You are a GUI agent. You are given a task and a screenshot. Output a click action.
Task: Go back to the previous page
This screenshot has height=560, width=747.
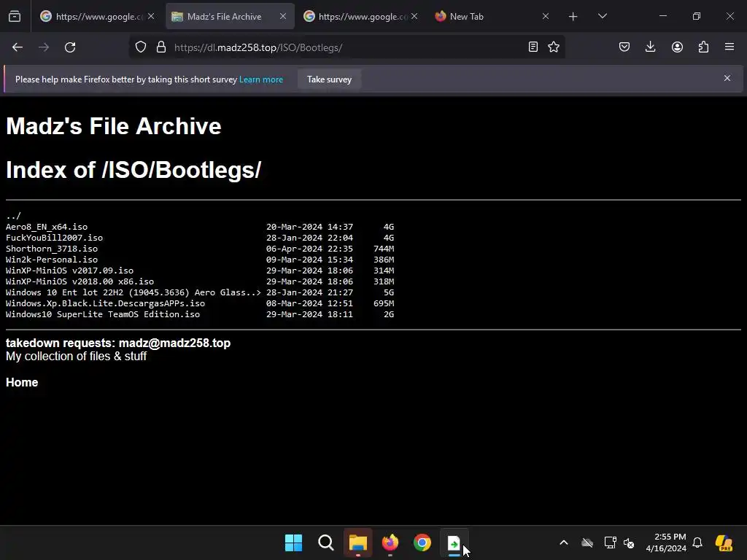pyautogui.click(x=18, y=47)
